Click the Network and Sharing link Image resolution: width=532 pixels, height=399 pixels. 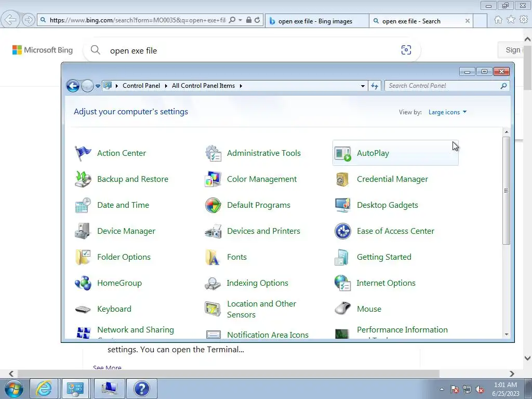pos(136,330)
